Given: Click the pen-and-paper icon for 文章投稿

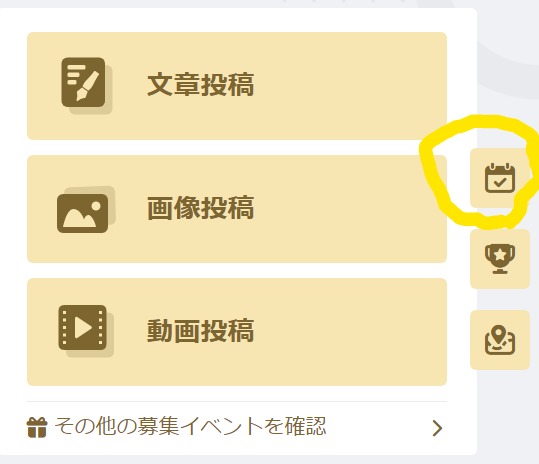Looking at the screenshot, I should 87,86.
